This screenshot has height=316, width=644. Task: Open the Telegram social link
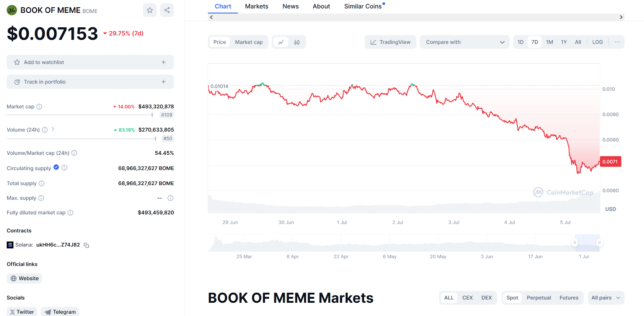60,312
